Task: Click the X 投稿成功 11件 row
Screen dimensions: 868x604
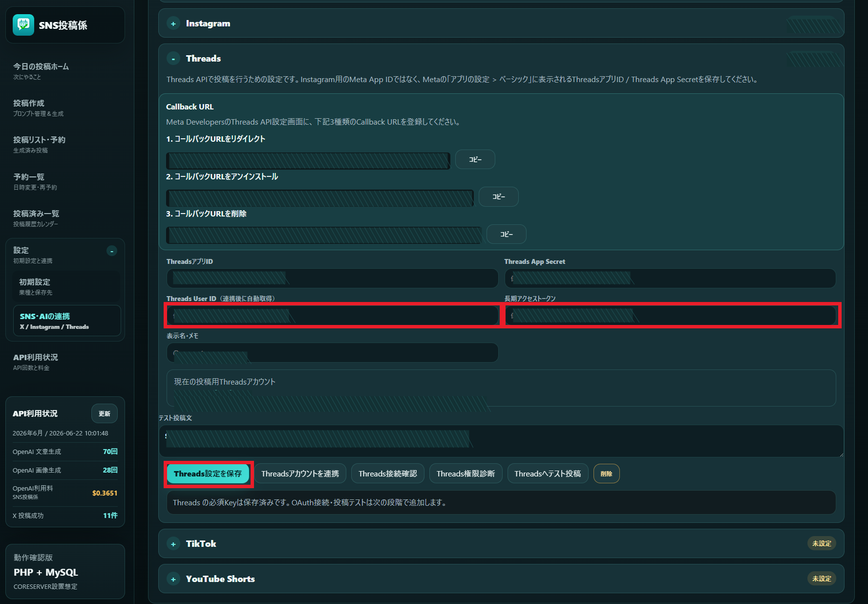Action: (x=65, y=516)
